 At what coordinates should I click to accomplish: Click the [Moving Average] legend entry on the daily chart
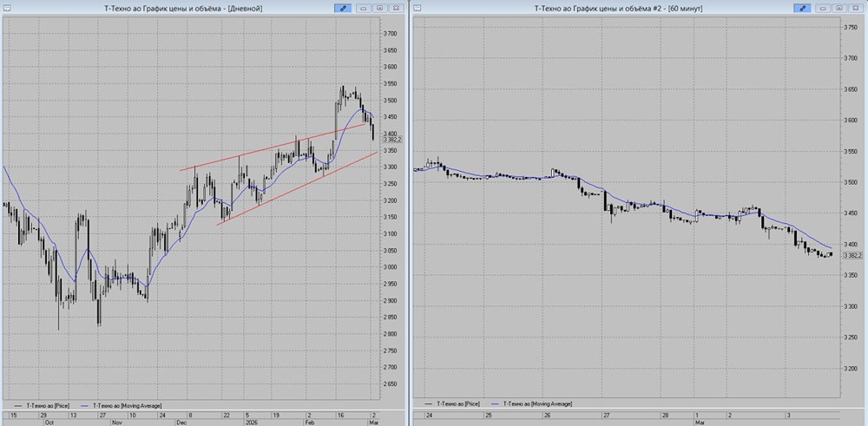coord(124,404)
